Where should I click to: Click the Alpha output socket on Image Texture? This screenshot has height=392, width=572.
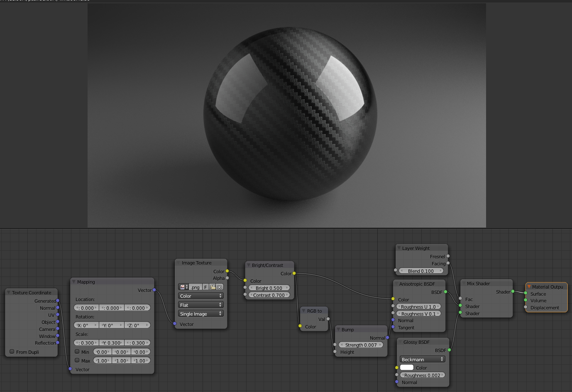coord(227,278)
